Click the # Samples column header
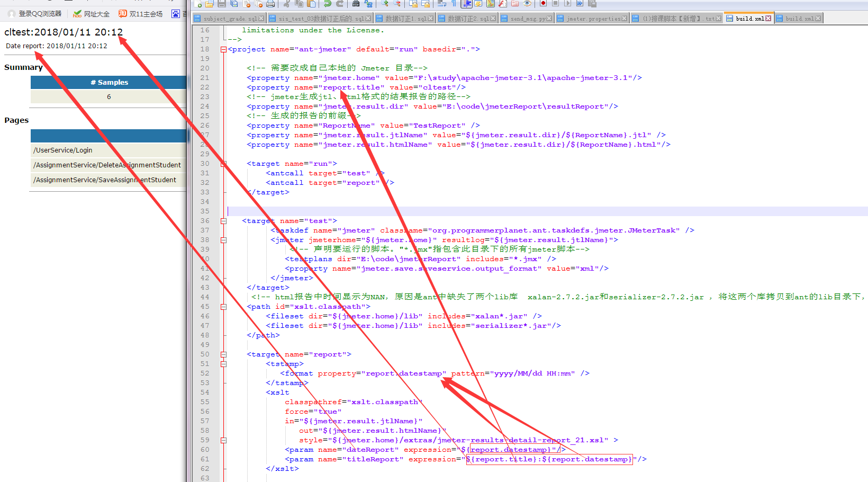 click(108, 83)
